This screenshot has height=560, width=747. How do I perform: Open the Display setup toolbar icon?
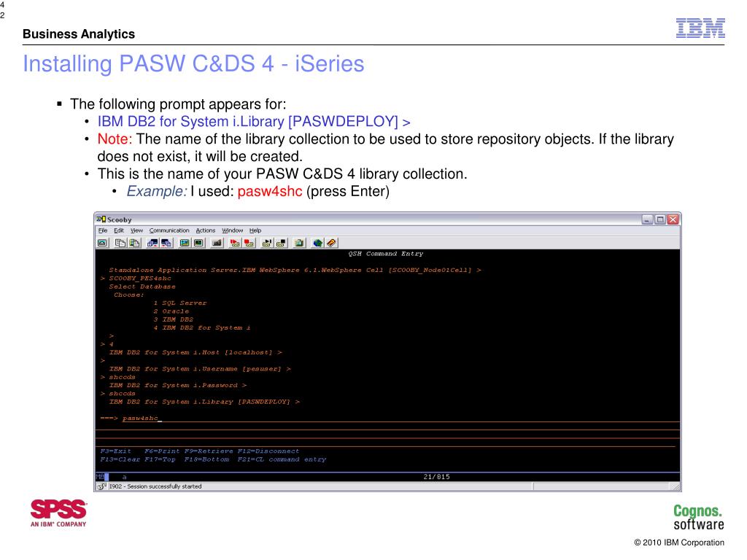[185, 244]
